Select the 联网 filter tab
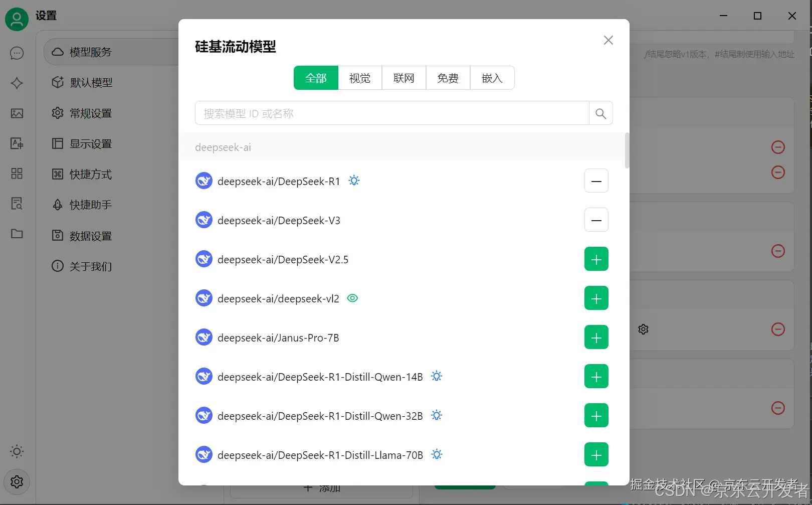 [404, 78]
